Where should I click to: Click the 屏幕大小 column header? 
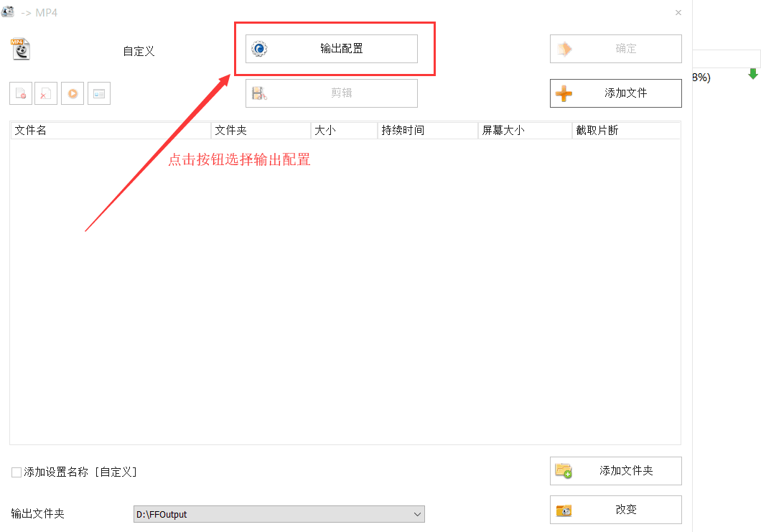point(524,130)
